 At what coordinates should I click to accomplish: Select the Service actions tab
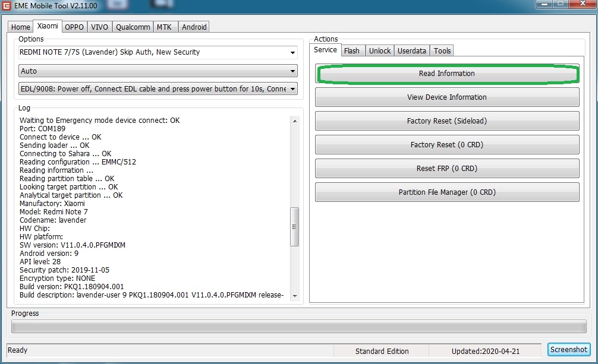[x=325, y=50]
